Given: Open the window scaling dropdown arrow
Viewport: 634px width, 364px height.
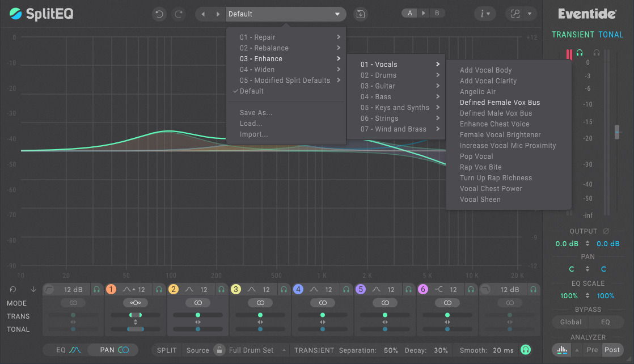Looking at the screenshot, I should [530, 14].
